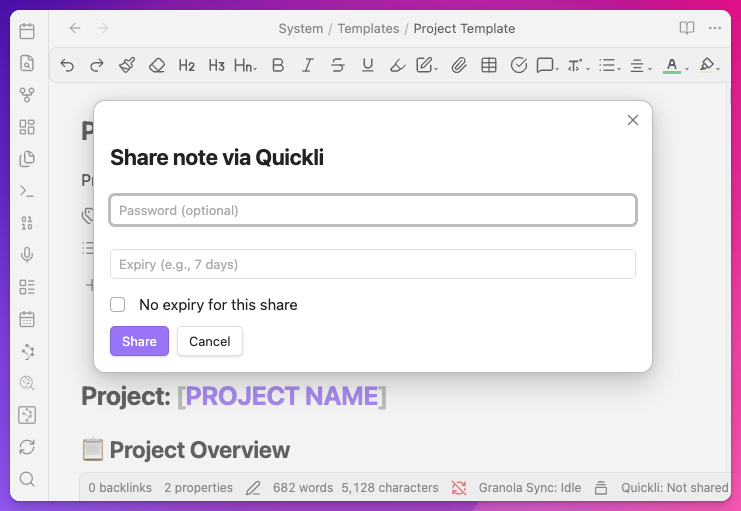The height and width of the screenshot is (511, 741).
Task: Enable No expiry for this share
Action: (x=118, y=304)
